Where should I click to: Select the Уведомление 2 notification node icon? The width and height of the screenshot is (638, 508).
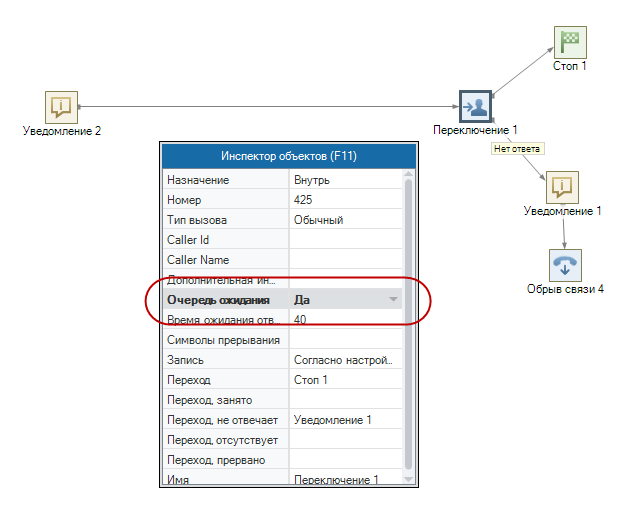[x=61, y=106]
